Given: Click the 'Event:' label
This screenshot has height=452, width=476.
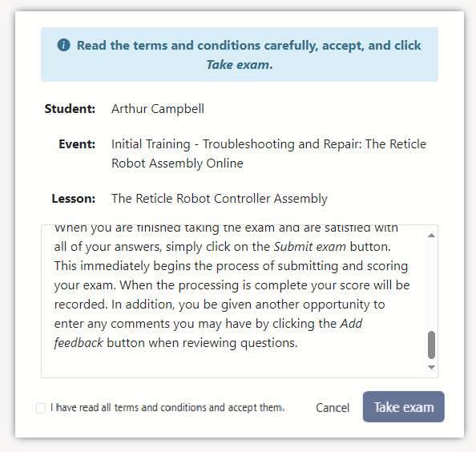Looking at the screenshot, I should 77,144.
